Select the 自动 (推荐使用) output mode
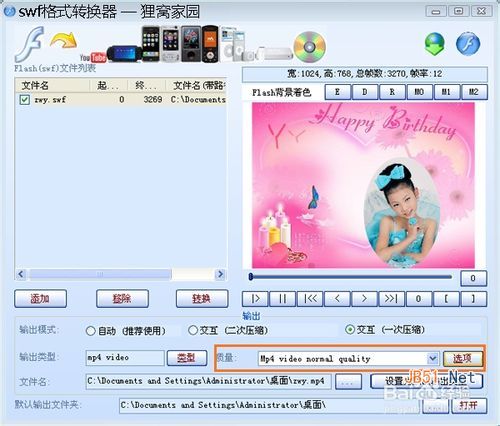This screenshot has height=426, width=500. coord(125,331)
